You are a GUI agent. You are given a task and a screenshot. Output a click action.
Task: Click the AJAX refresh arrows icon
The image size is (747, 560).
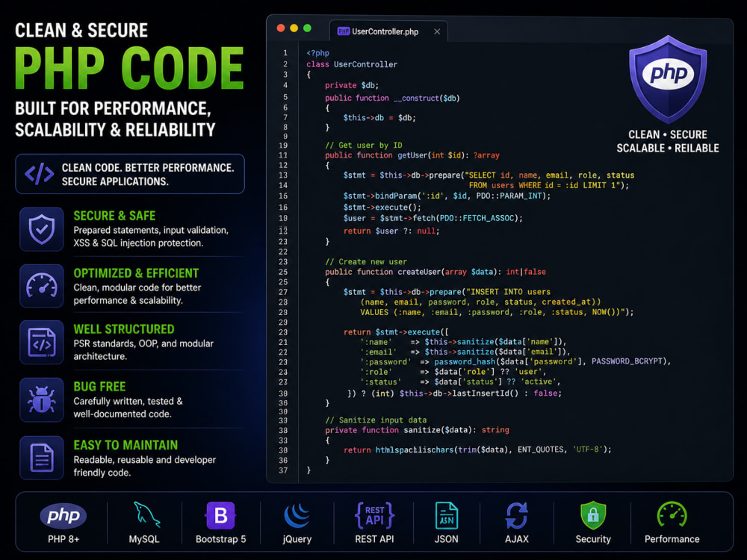coord(517,516)
